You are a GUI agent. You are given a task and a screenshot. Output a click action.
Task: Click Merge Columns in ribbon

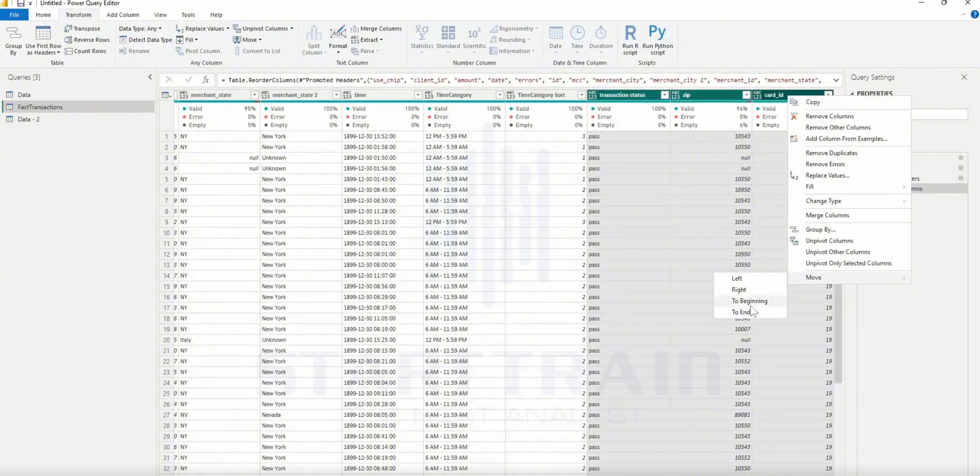[x=376, y=29]
